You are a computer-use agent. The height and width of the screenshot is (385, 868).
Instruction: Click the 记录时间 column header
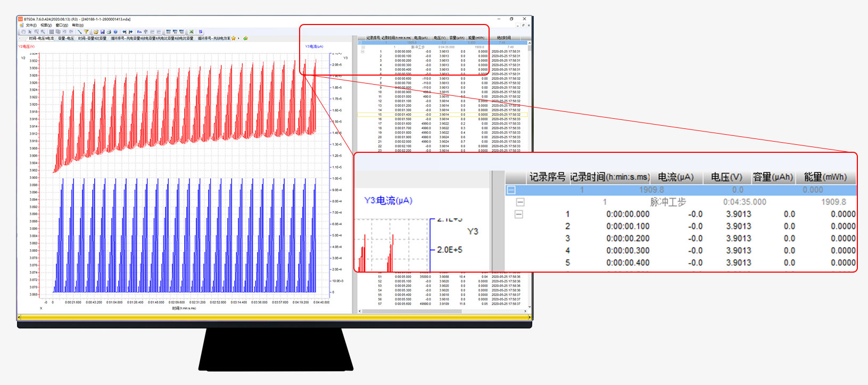396,38
